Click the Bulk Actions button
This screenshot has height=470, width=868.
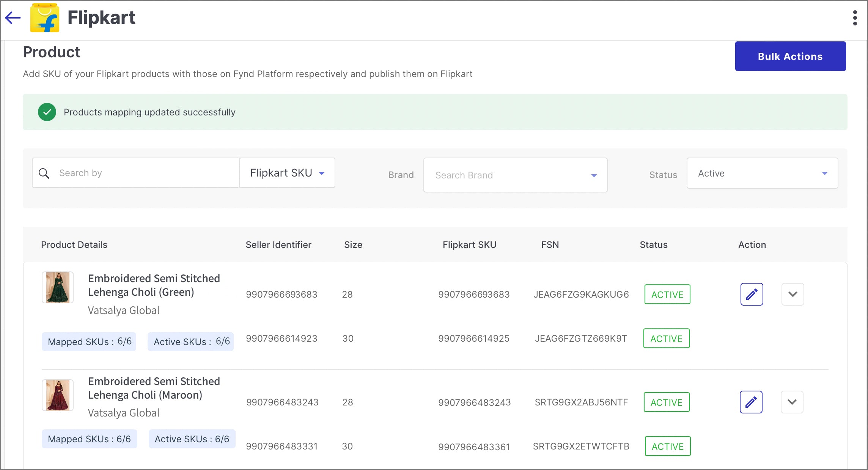pos(790,56)
